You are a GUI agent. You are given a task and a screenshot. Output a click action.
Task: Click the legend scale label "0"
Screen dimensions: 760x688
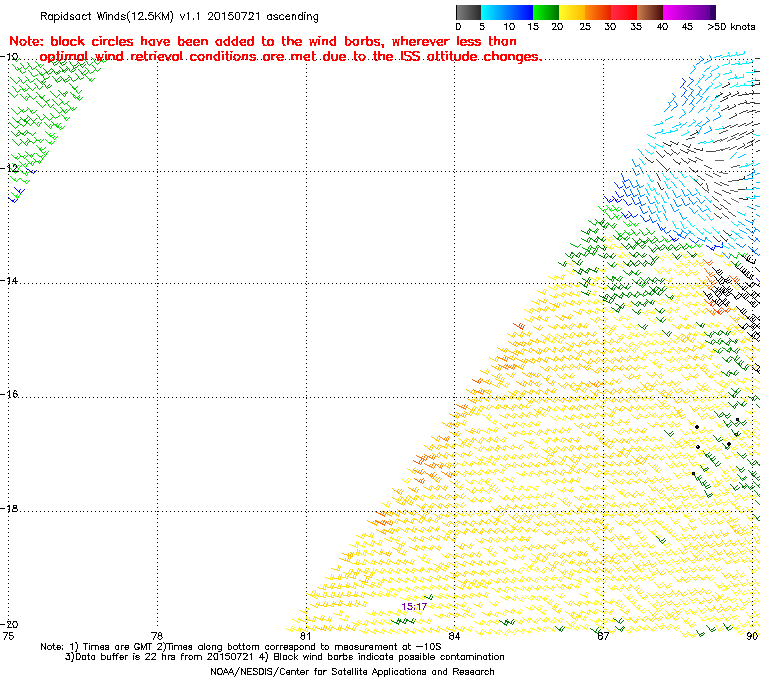coord(458,27)
